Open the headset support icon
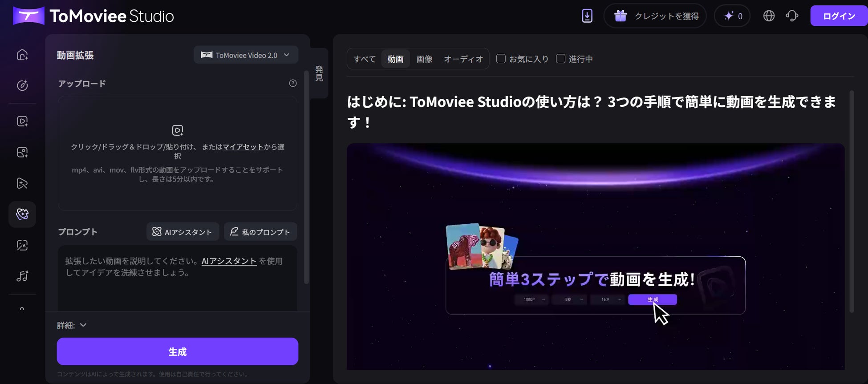This screenshot has width=868, height=384. pyautogui.click(x=792, y=16)
